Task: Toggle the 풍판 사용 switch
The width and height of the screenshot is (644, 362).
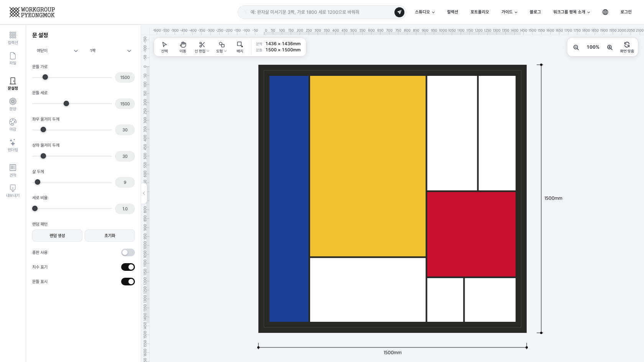Action: coord(128,252)
